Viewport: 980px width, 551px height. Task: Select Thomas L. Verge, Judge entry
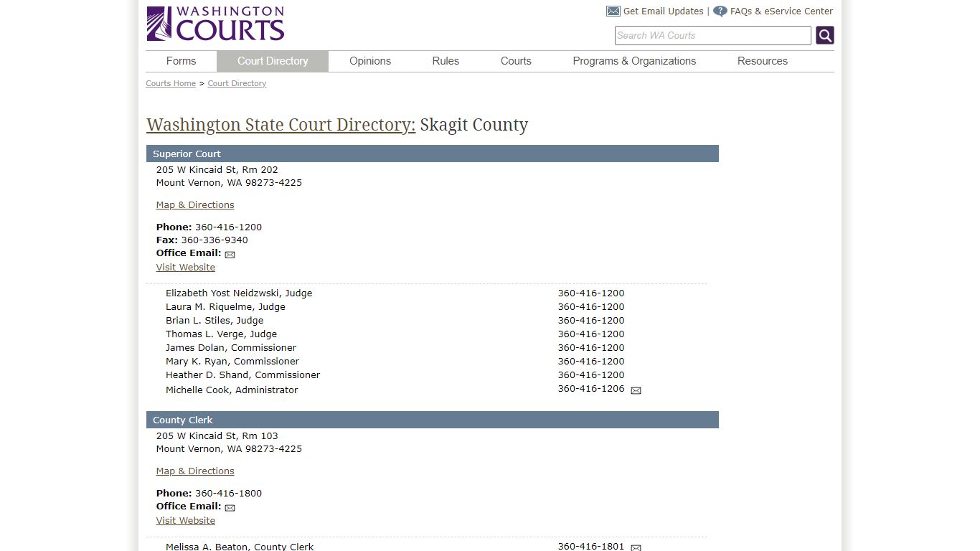(x=221, y=334)
